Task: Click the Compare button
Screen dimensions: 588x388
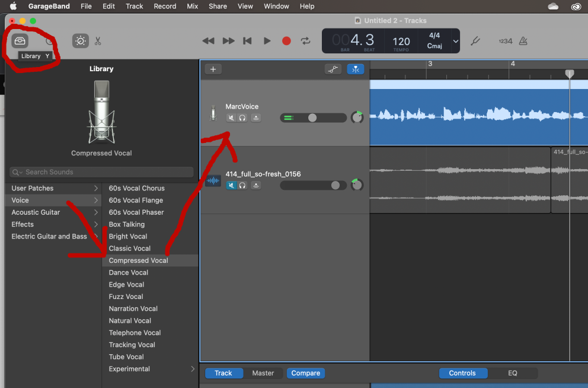Action: point(306,373)
